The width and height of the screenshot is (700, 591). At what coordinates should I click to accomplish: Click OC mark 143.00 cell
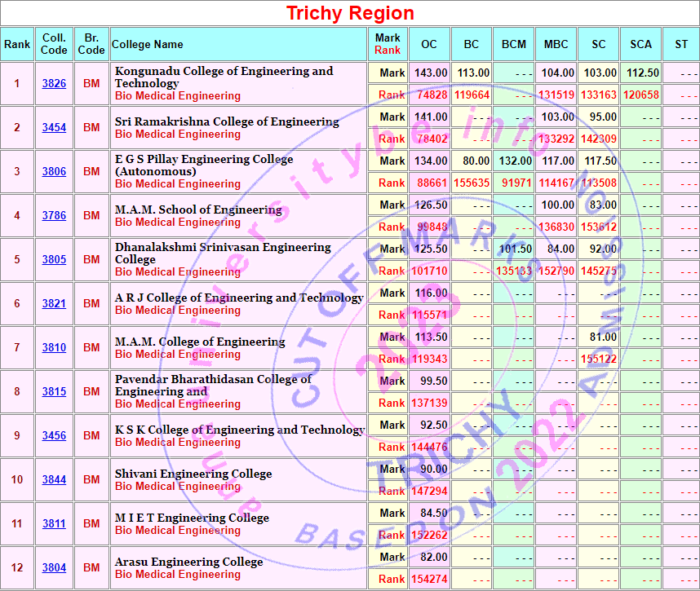pyautogui.click(x=430, y=73)
